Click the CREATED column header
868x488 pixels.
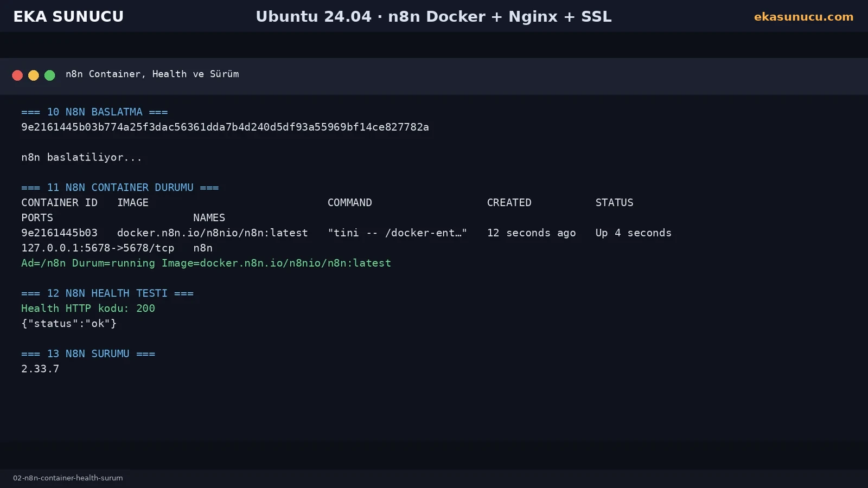509,202
